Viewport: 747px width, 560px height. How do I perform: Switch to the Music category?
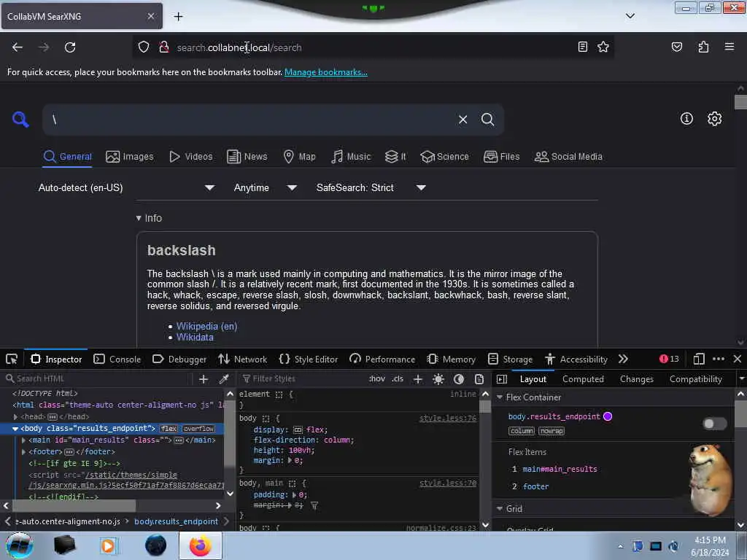tap(351, 157)
